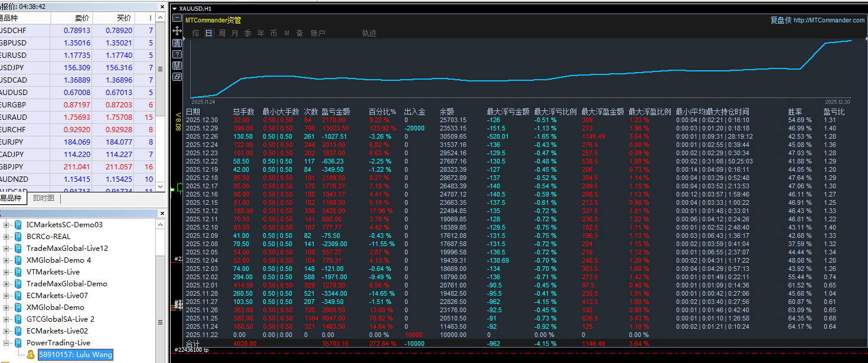Viewport: 868px width, 363px height.
Task: Toggle the 备 option in MTCommander header
Action: [300, 33]
